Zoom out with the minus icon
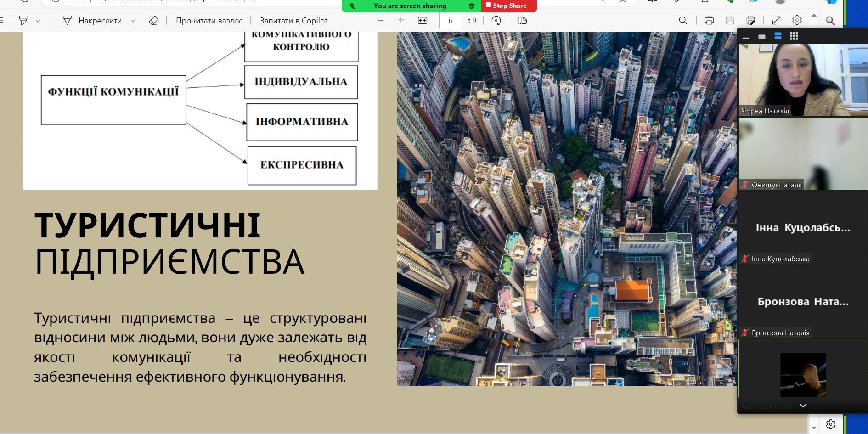This screenshot has height=434, width=868. pyautogui.click(x=380, y=20)
